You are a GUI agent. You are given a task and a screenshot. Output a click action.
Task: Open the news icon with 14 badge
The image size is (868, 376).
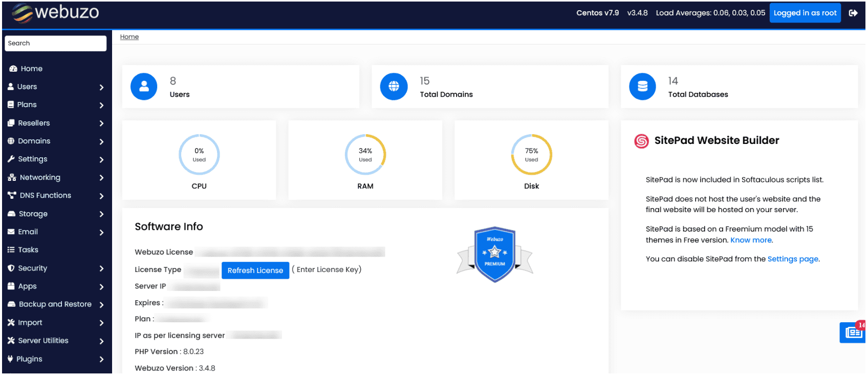853,332
